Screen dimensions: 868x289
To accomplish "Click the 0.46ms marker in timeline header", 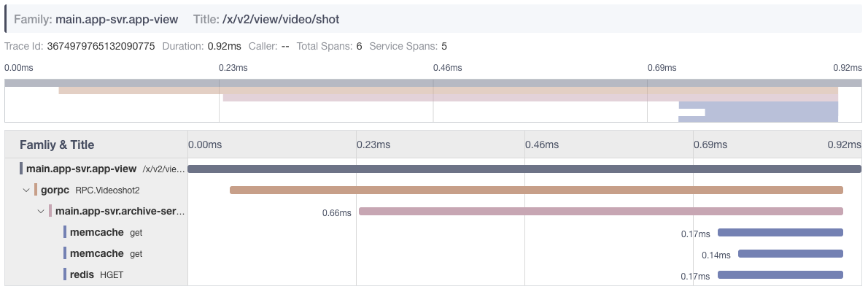I will [x=541, y=145].
